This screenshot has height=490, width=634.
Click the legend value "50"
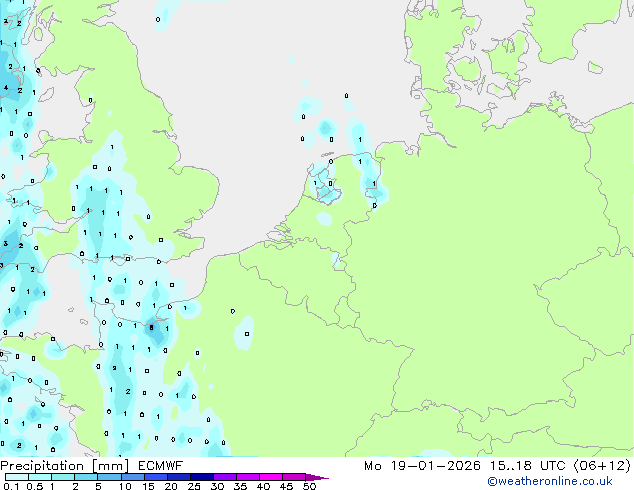(x=309, y=486)
